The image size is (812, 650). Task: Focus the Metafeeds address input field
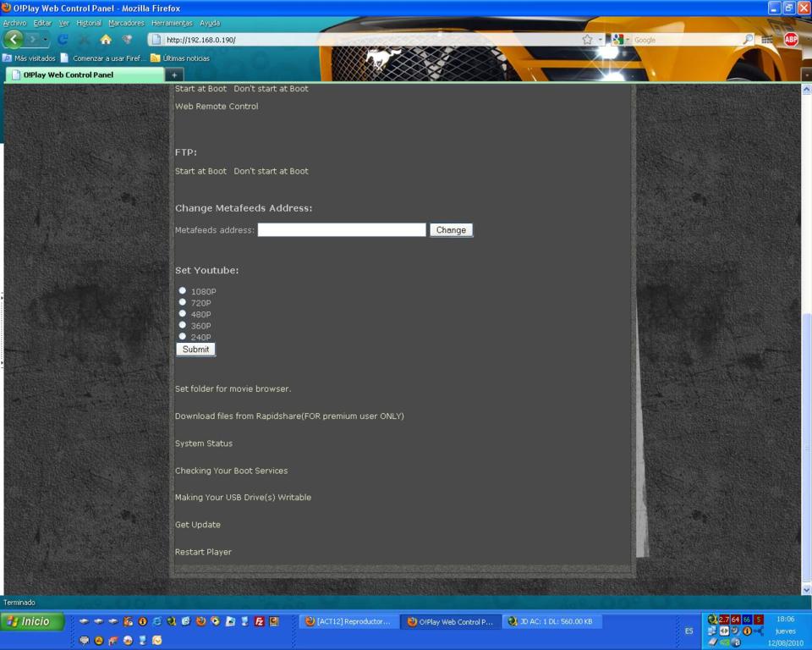(x=342, y=230)
